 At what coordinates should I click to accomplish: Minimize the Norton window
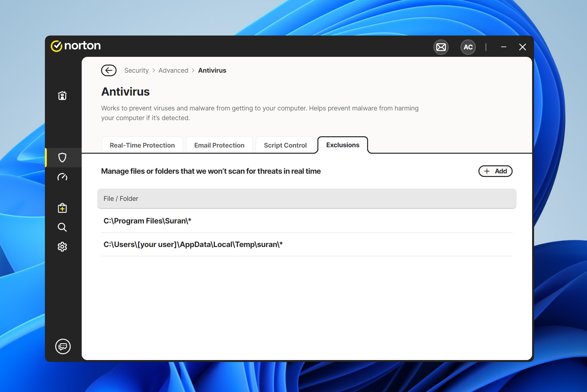[504, 47]
